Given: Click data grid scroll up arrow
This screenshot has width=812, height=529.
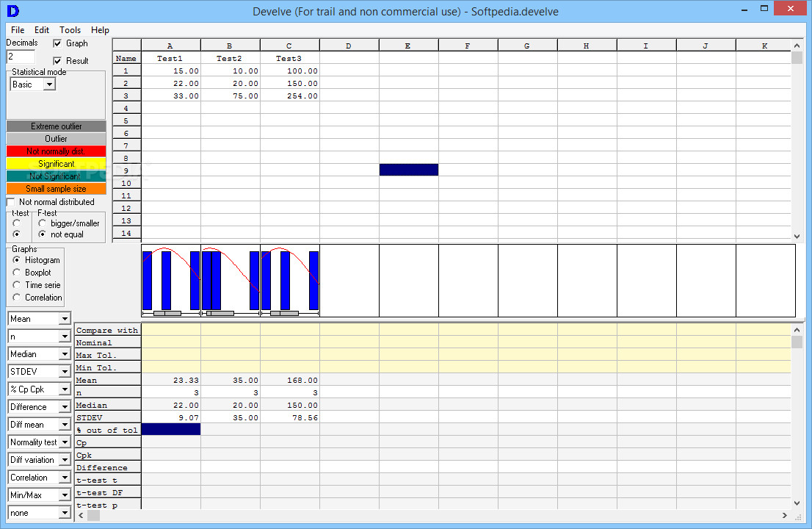Looking at the screenshot, I should click(797, 46).
